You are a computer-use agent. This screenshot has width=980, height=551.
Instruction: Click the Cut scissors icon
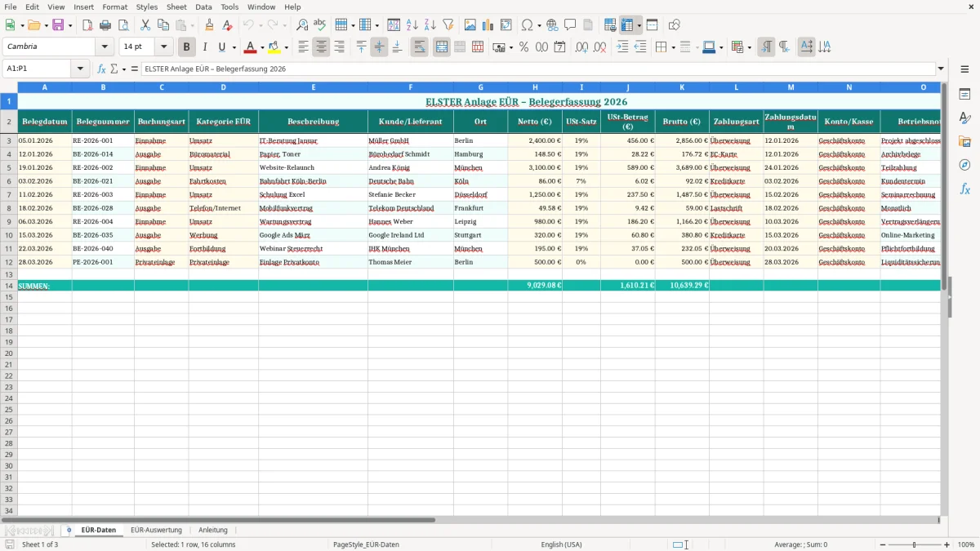pos(145,25)
